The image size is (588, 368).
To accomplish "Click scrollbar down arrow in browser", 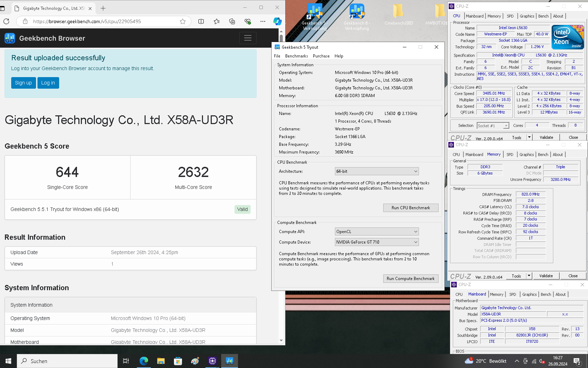I will (281, 341).
